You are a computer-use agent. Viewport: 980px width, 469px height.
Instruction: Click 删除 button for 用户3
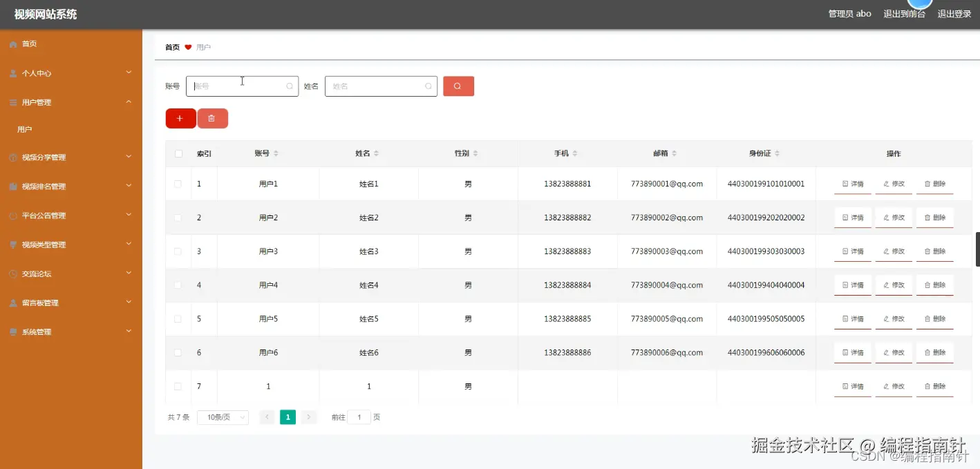pyautogui.click(x=935, y=251)
